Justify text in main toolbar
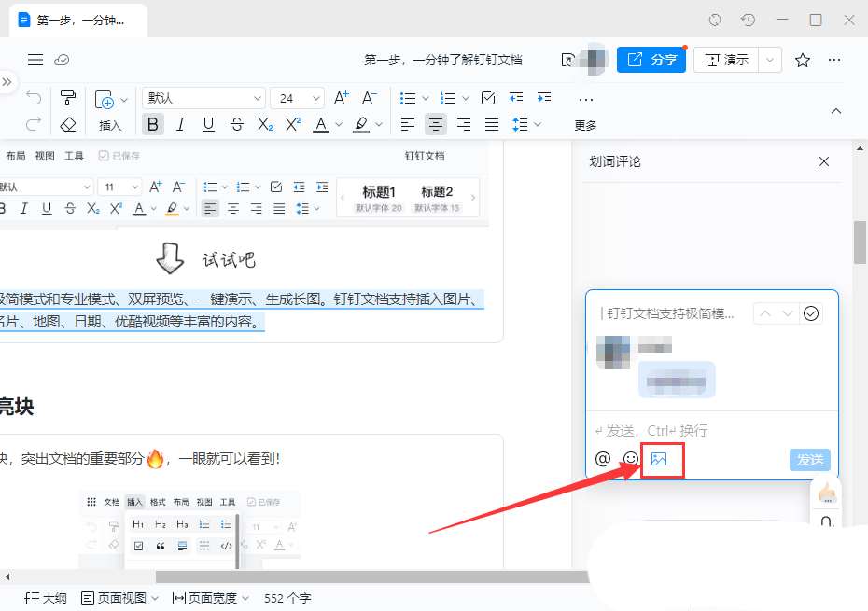The image size is (868, 611). click(492, 124)
